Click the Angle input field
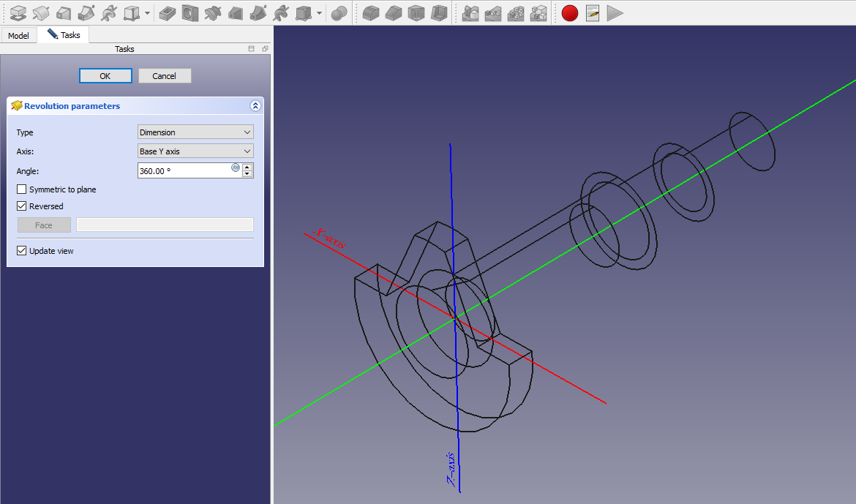Image resolution: width=856 pixels, height=504 pixels. [x=184, y=170]
